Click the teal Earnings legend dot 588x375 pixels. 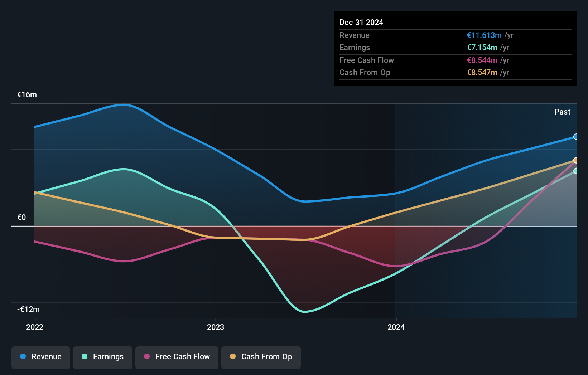[85, 356]
